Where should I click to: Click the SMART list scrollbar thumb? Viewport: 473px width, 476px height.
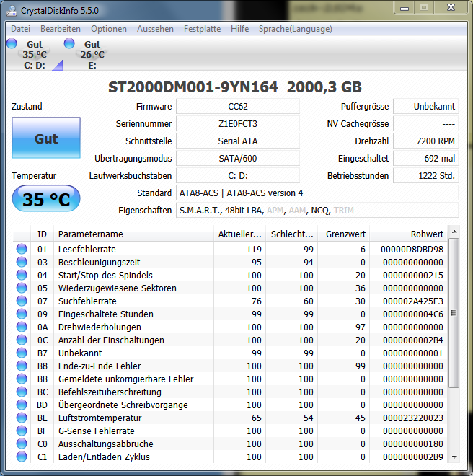click(x=454, y=313)
